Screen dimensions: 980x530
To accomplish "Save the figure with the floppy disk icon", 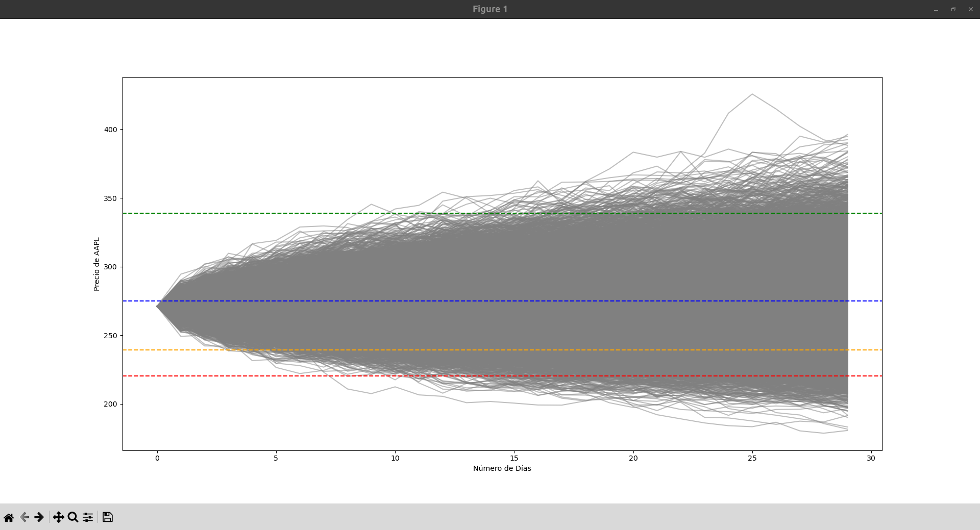I will (x=107, y=517).
